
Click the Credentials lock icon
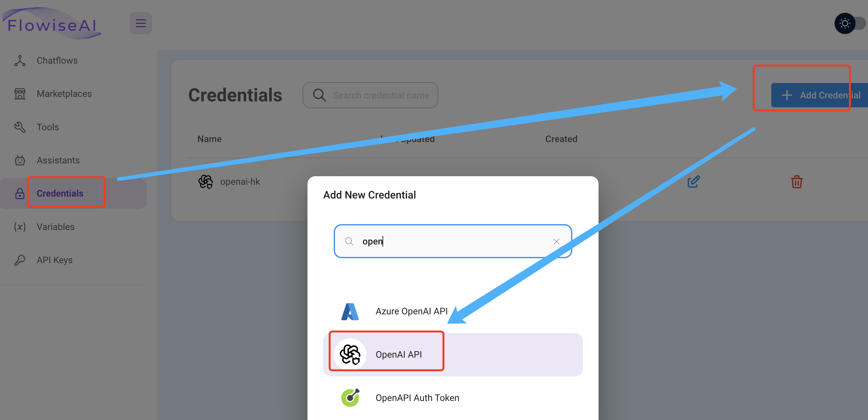(19, 193)
